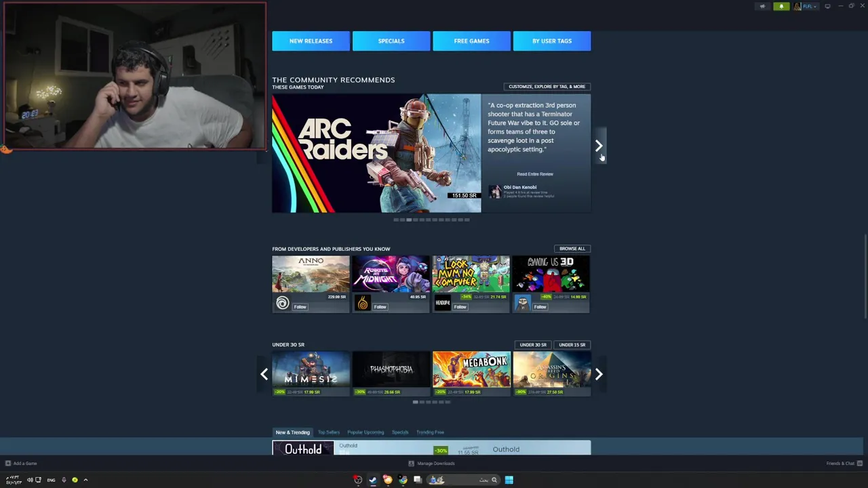This screenshot has height=488, width=868.
Task: Open the Free Games category
Action: 471,41
